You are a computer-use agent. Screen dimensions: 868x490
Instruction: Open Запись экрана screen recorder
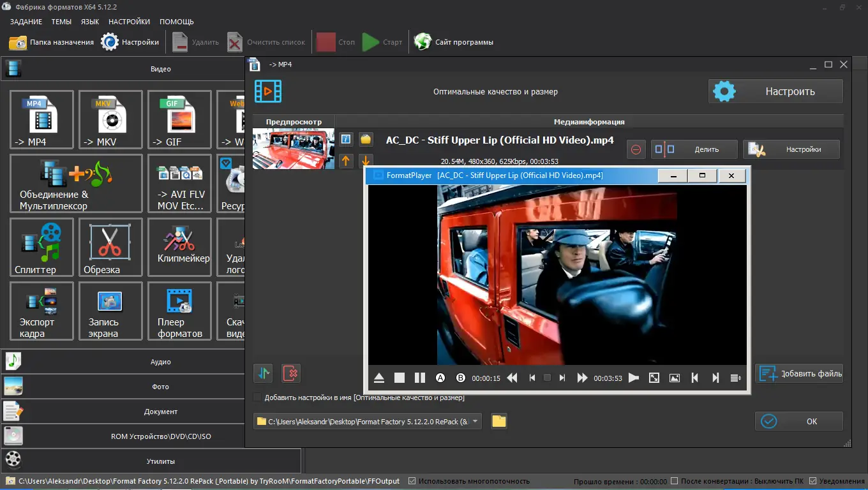110,311
